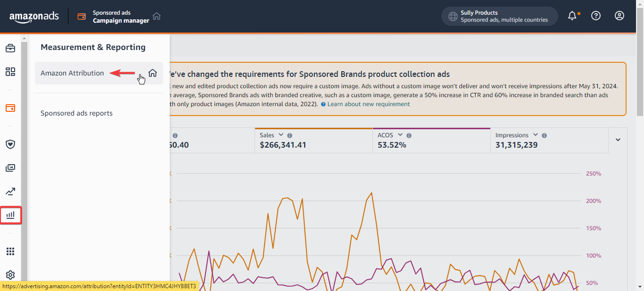The image size is (644, 291).
Task: Open the Drafts grid icon in sidebar
Action: (x=10, y=72)
